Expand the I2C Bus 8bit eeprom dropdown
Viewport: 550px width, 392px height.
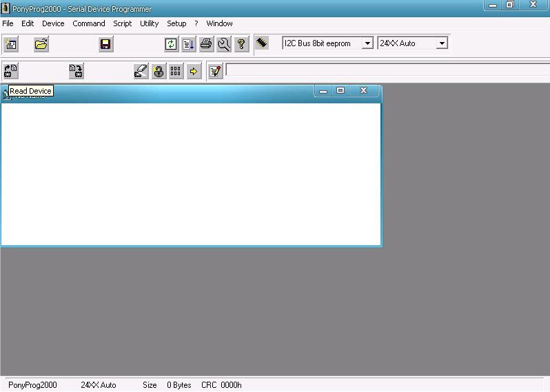(367, 43)
